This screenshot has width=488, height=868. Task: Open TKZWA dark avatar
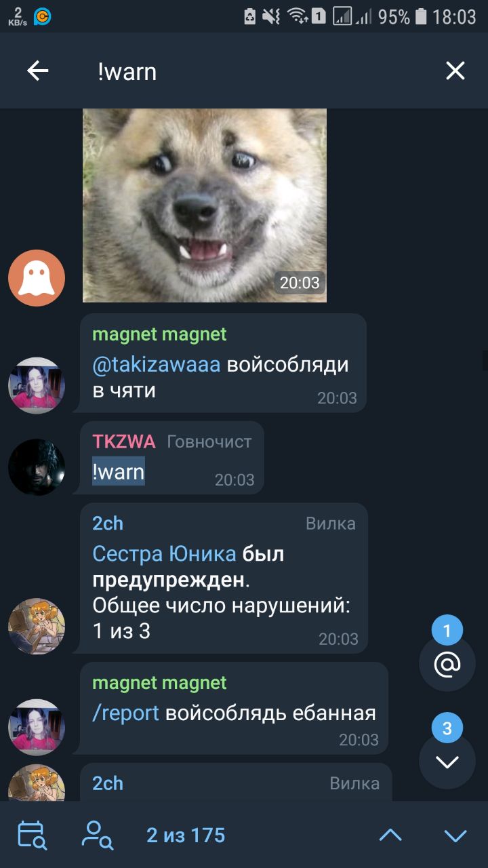click(x=37, y=467)
